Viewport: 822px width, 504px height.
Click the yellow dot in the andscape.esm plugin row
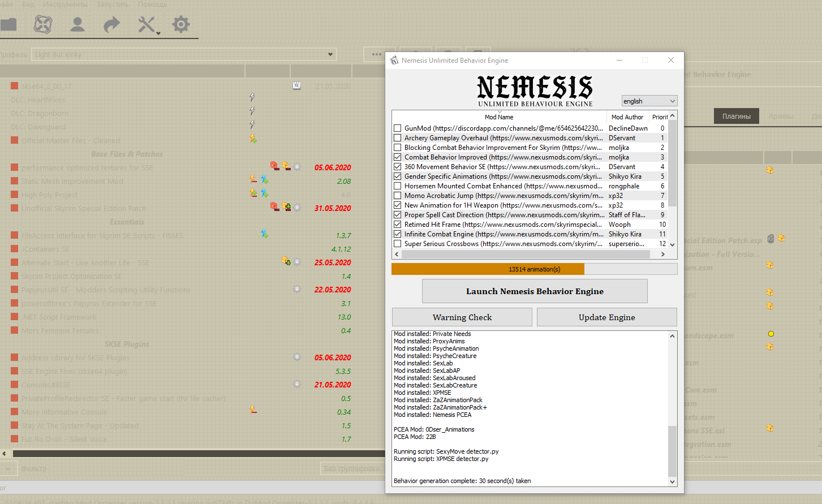771,334
